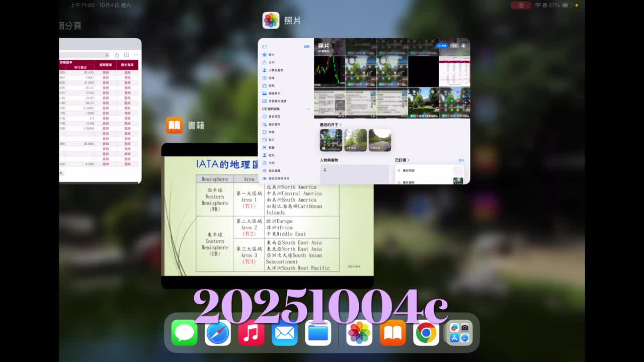Image resolution: width=644 pixels, height=362 pixels.
Task: Open the Mail app in dock
Action: pyautogui.click(x=285, y=333)
